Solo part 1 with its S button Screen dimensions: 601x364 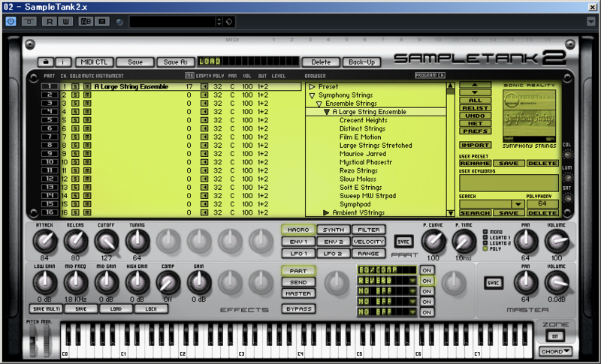coord(76,86)
